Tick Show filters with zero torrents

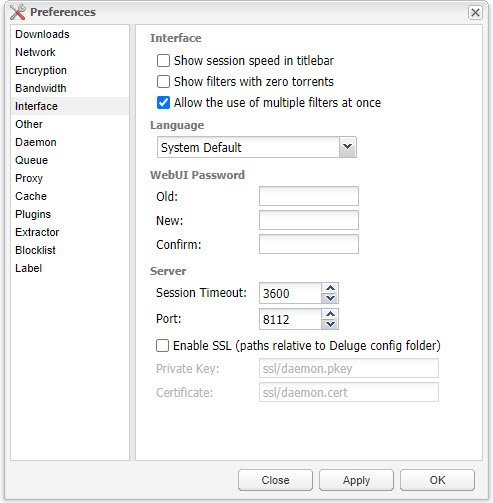point(163,82)
